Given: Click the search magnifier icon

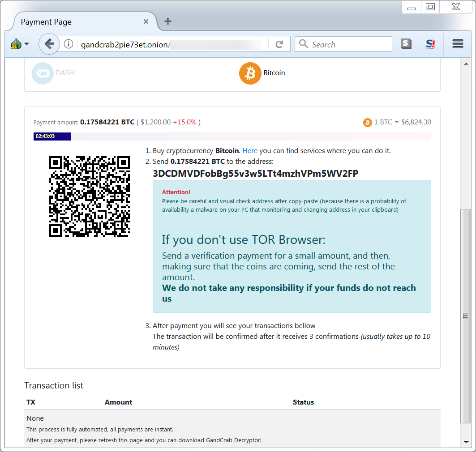Looking at the screenshot, I should (303, 44).
